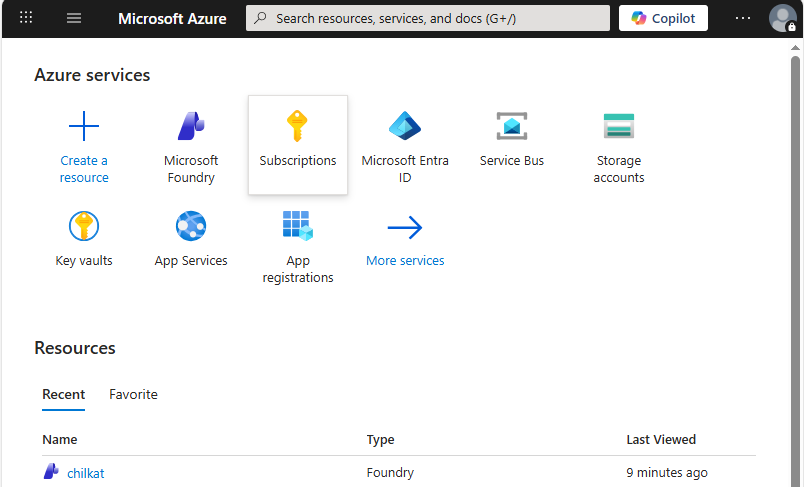
Task: Open App Services icon
Action: click(191, 227)
